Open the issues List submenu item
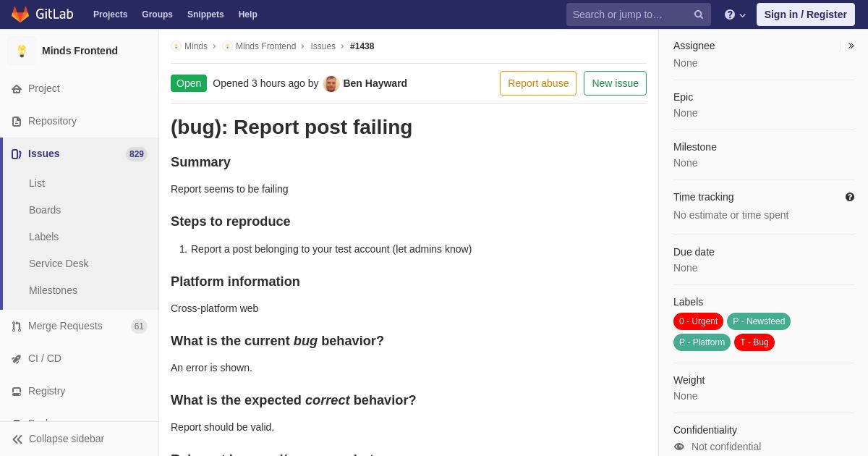Viewport: 868px width, 456px height. tap(37, 183)
